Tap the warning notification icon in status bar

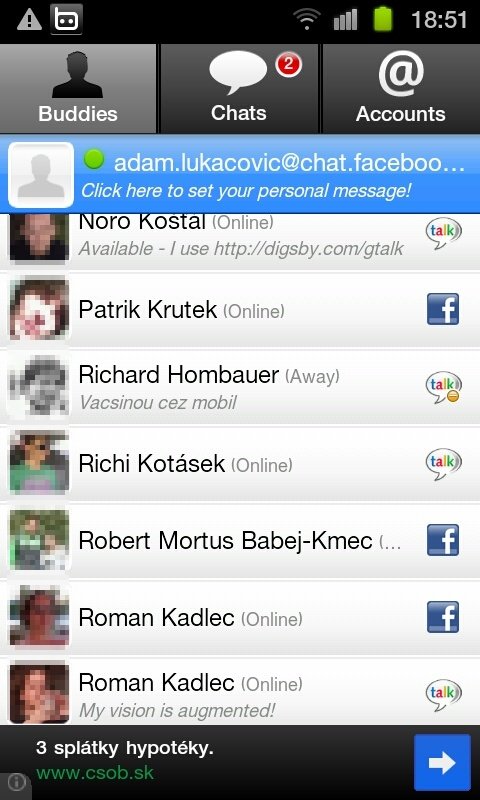(29, 21)
